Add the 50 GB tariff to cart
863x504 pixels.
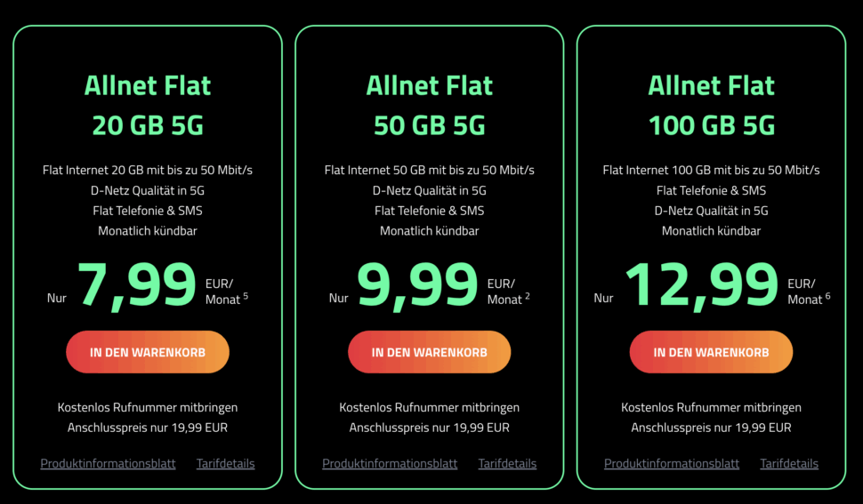(430, 352)
